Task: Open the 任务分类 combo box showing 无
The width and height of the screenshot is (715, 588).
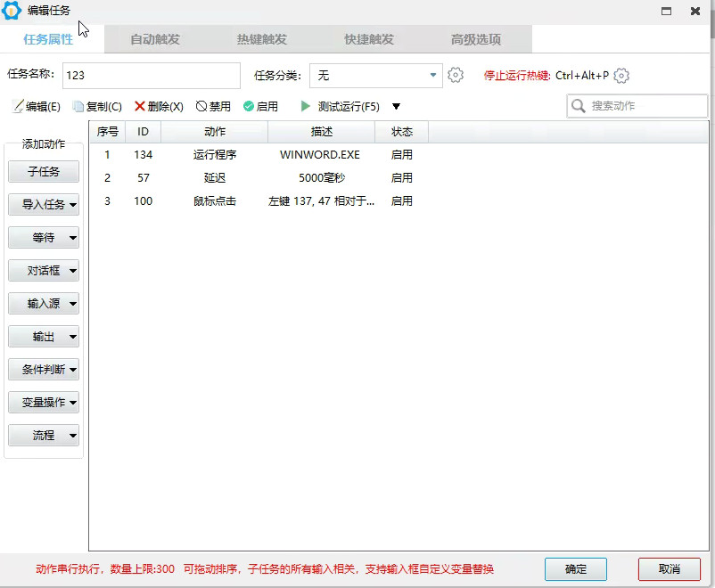Action: (374, 76)
